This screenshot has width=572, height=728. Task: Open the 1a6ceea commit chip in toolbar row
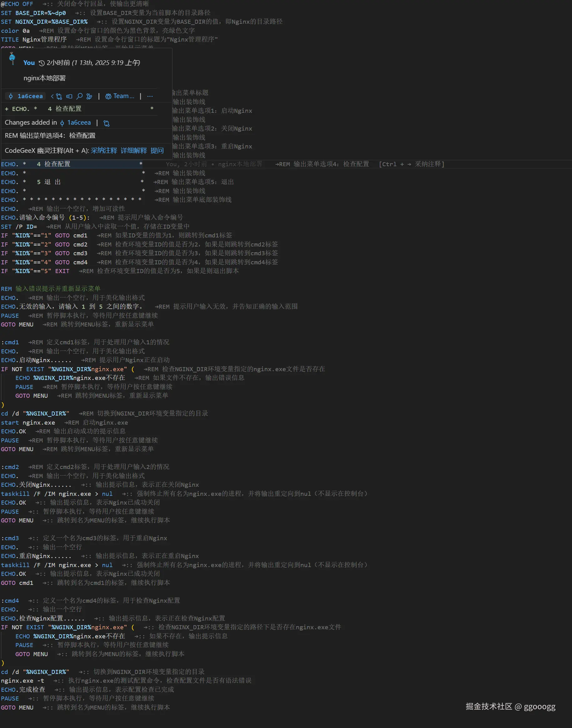pyautogui.click(x=26, y=97)
